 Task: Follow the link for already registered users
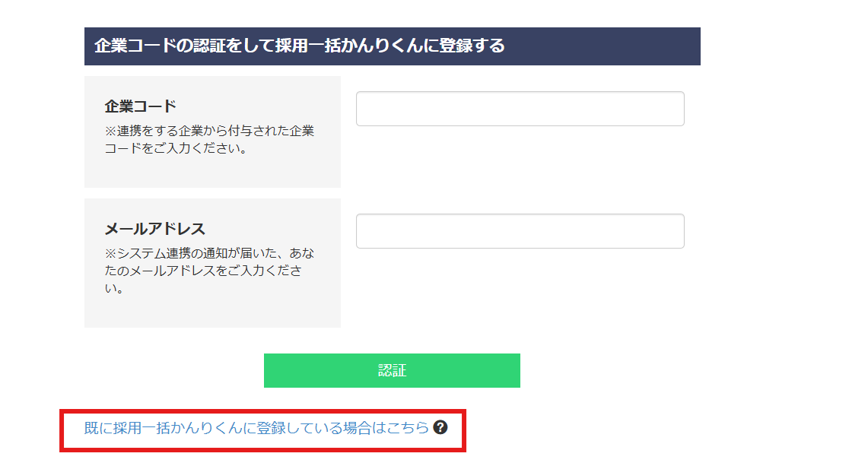(x=251, y=429)
